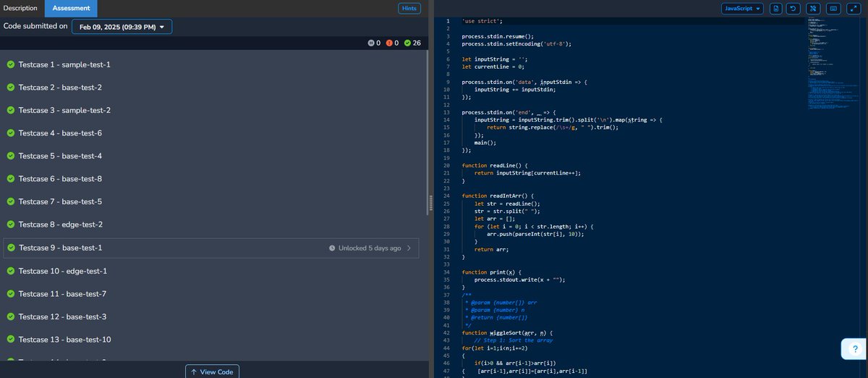Open Testcase 4 - base-test-6 row
This screenshot has width=868, height=378.
pyautogui.click(x=211, y=133)
